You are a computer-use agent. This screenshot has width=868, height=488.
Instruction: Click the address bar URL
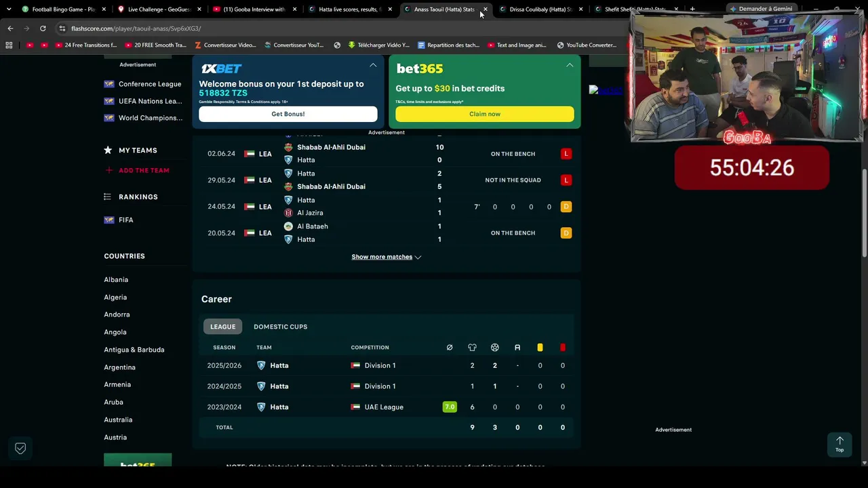click(x=136, y=28)
